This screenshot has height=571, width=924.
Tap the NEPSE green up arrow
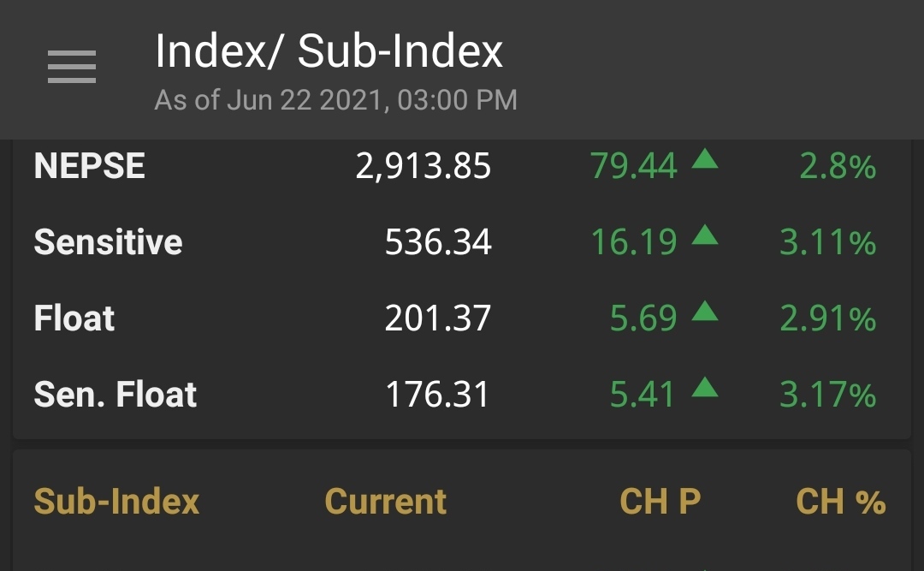coord(705,159)
